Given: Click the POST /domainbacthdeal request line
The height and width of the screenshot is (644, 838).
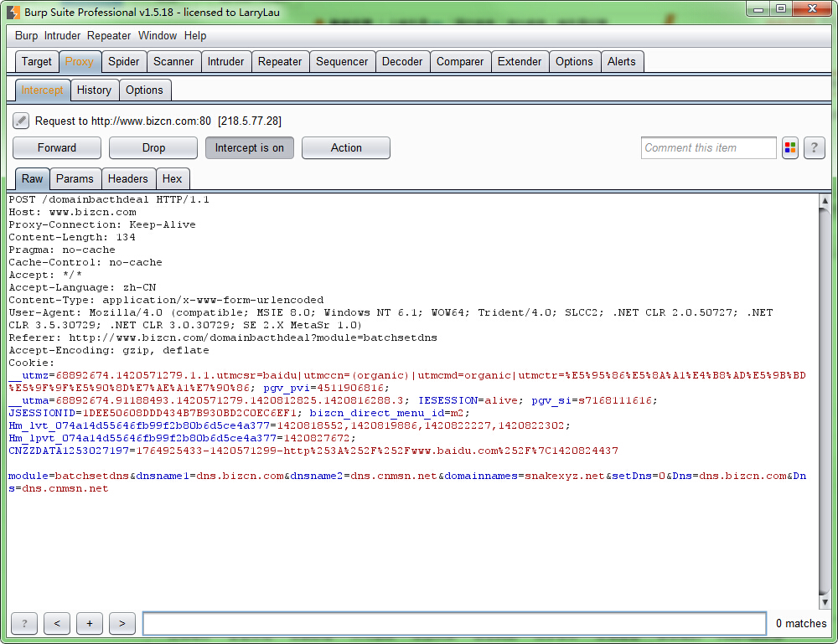Looking at the screenshot, I should pyautogui.click(x=109, y=199).
